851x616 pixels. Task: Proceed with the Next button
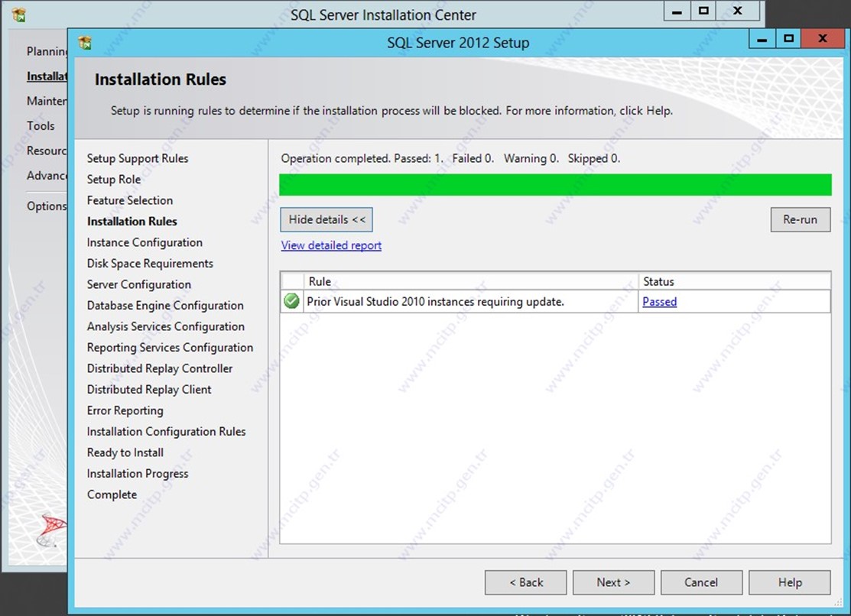[613, 582]
